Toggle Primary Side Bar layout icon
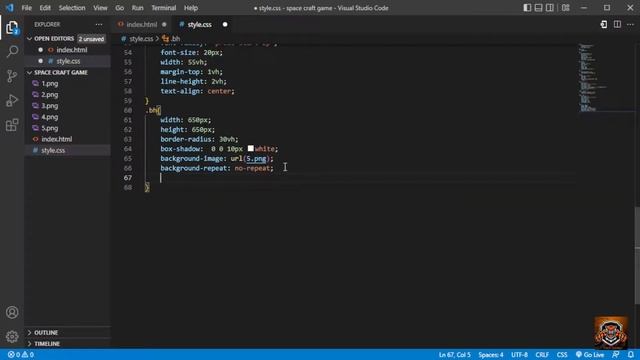 click(x=527, y=8)
